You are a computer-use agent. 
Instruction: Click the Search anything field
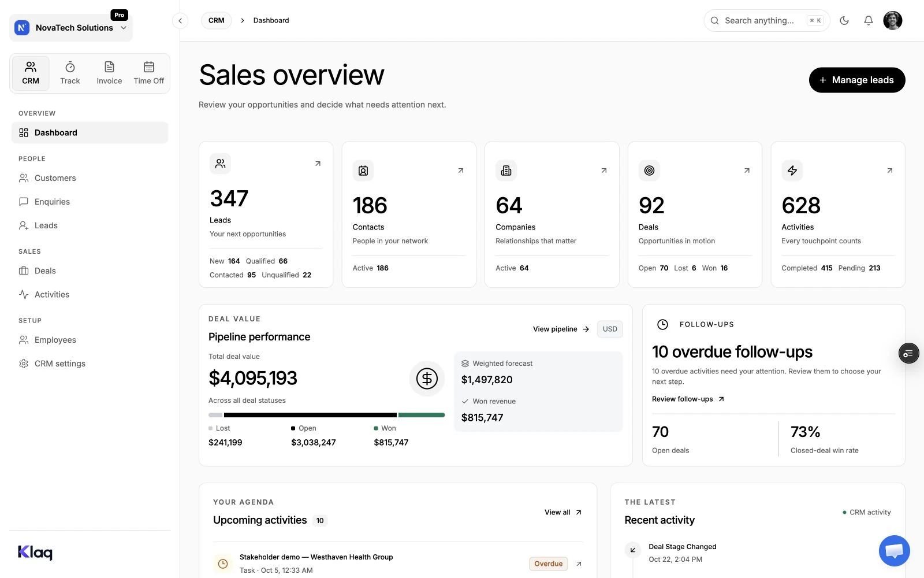[x=766, y=20]
